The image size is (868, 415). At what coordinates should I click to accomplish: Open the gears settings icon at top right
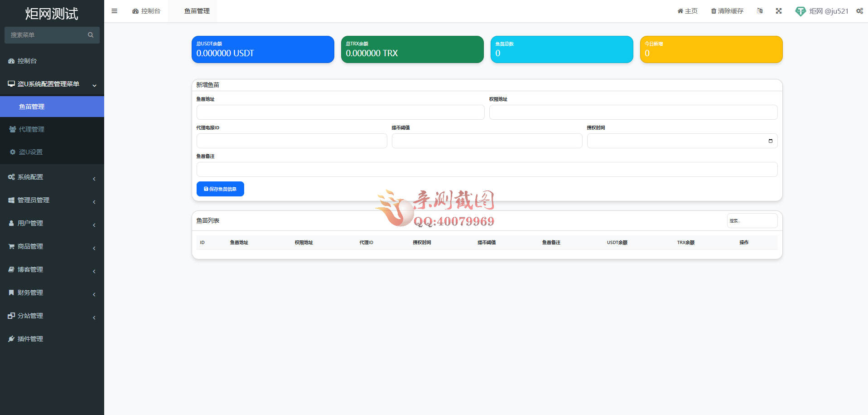click(859, 11)
